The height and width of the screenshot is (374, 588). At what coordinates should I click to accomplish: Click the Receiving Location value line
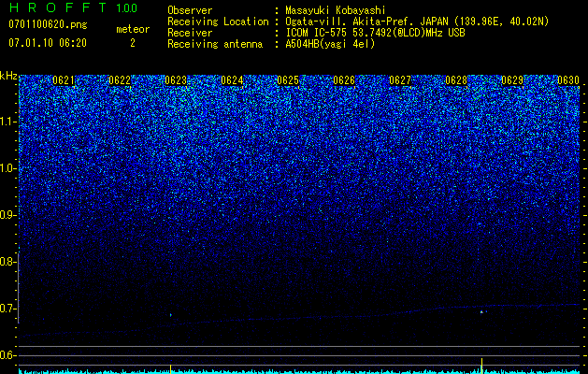[417, 22]
